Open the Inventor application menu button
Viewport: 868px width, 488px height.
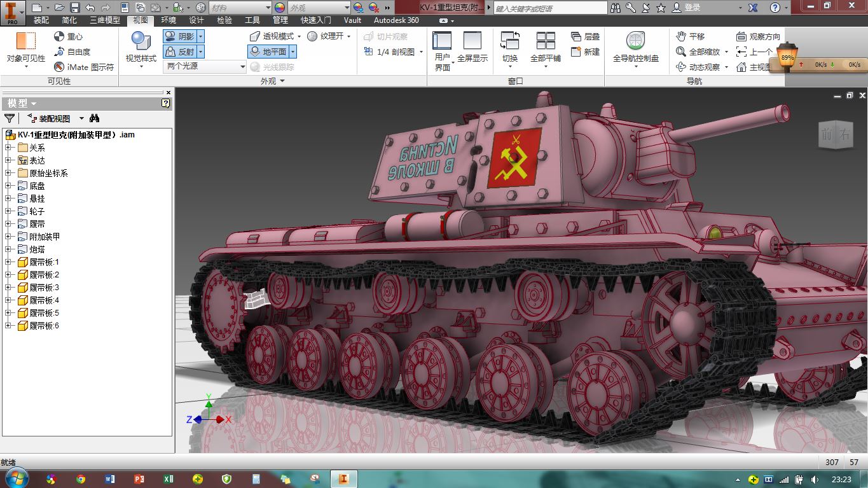(13, 13)
